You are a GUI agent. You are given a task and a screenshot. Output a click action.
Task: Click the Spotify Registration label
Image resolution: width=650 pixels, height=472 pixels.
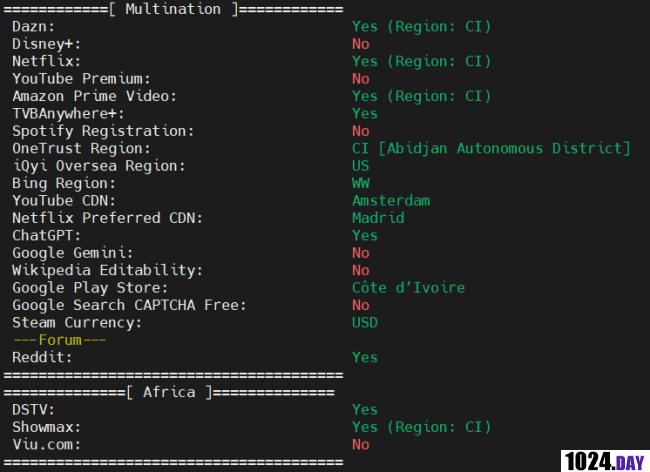(103, 131)
